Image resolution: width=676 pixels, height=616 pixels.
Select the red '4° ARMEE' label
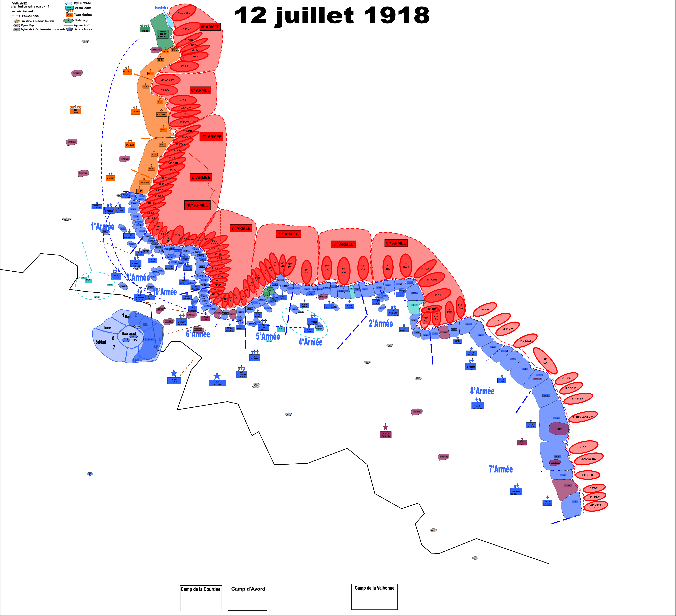210,27
